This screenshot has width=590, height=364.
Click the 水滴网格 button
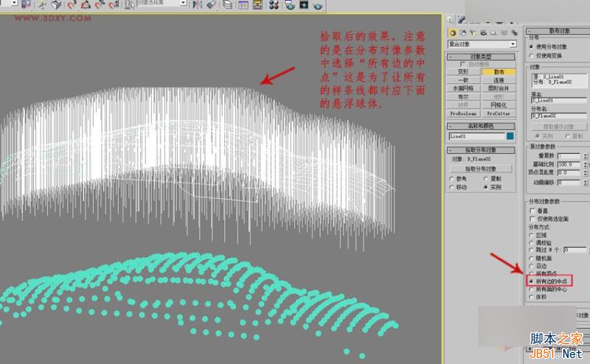point(463,88)
